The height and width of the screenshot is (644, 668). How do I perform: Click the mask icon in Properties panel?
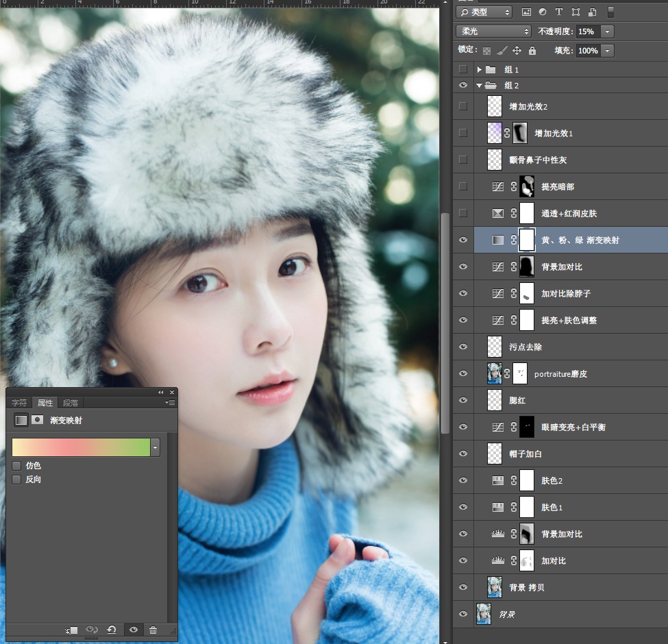tap(38, 420)
